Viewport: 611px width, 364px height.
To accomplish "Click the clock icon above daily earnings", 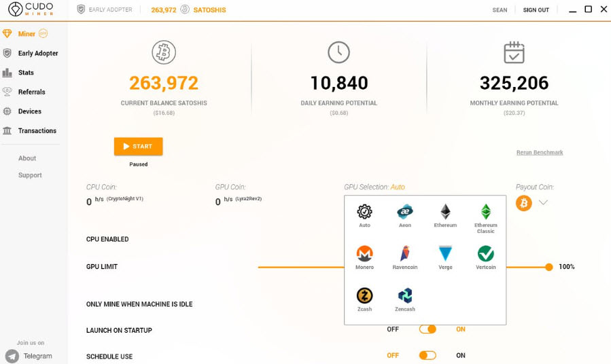I will 338,52.
